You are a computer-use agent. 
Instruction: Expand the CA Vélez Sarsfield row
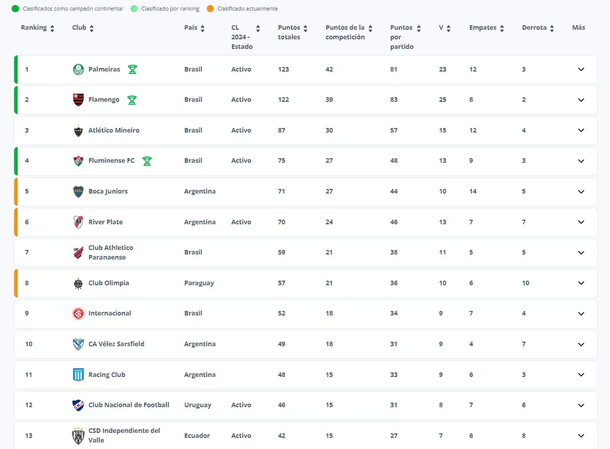coord(580,344)
